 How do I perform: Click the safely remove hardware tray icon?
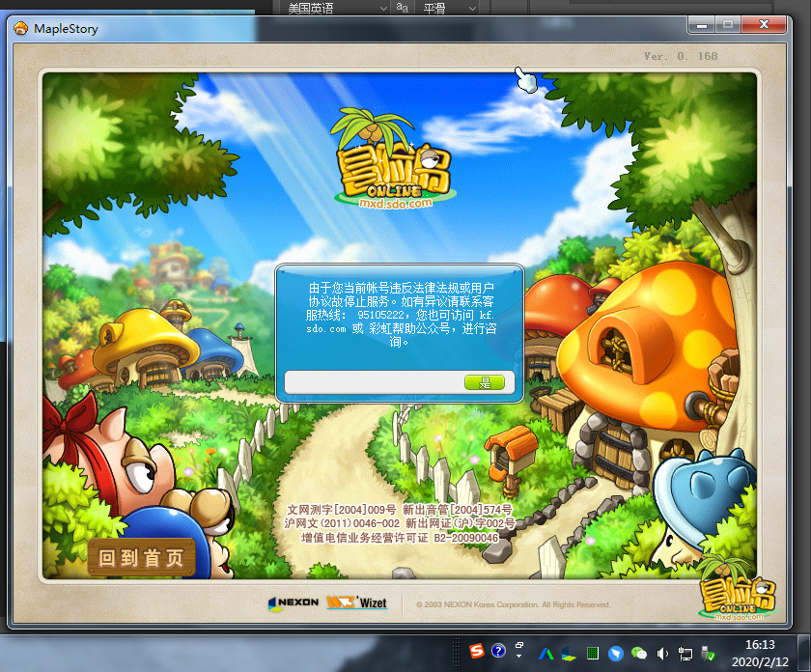[x=708, y=654]
